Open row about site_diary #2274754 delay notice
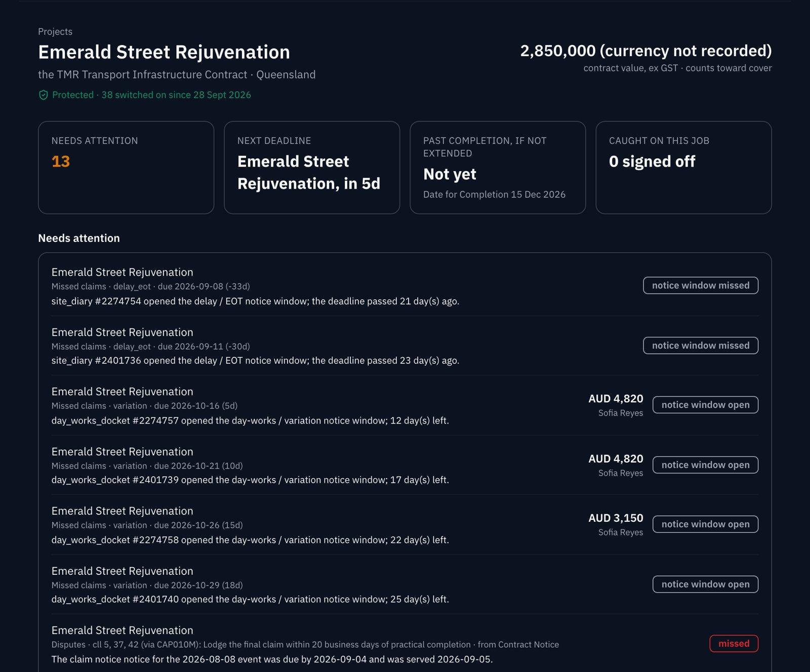 coord(404,286)
